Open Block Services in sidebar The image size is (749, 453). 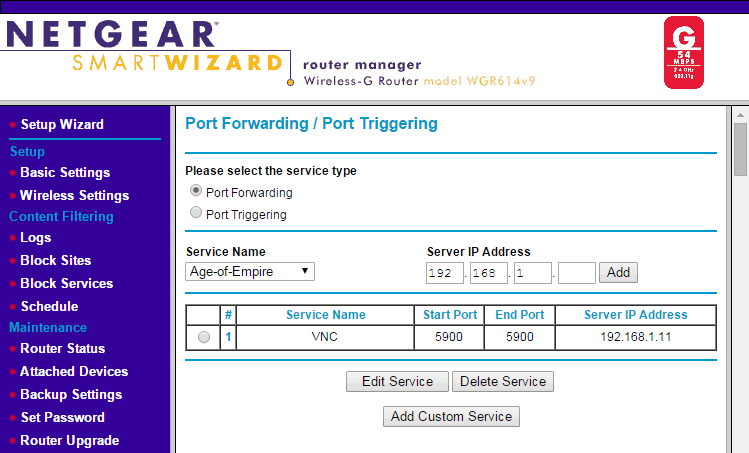click(x=66, y=283)
